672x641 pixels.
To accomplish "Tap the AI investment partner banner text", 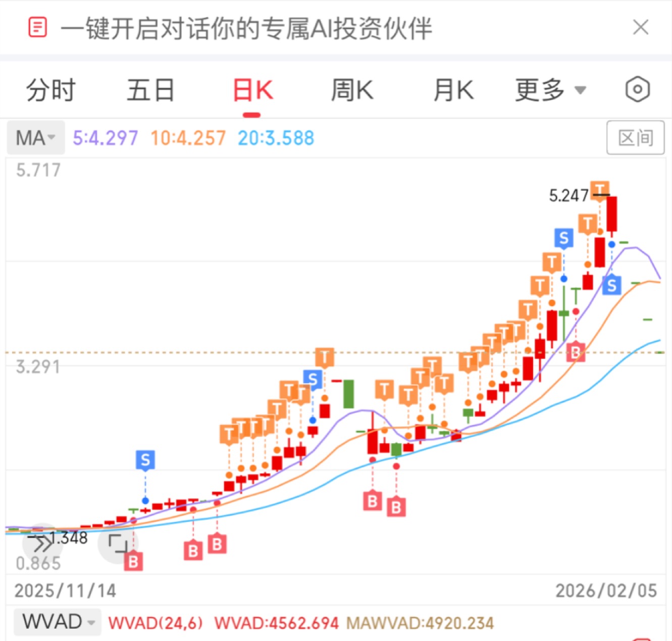I will point(246,28).
